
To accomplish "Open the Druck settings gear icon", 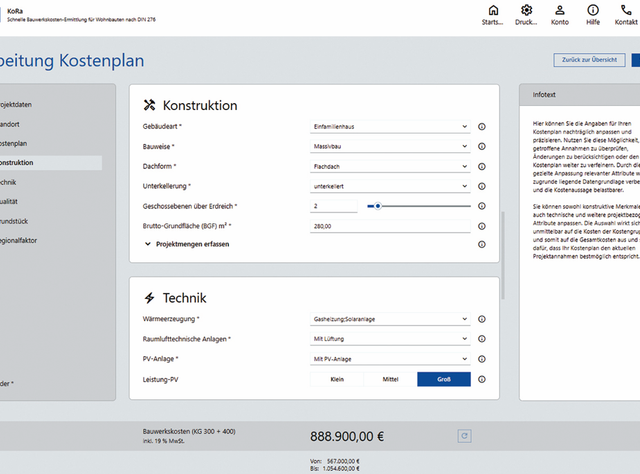I will coord(527,10).
